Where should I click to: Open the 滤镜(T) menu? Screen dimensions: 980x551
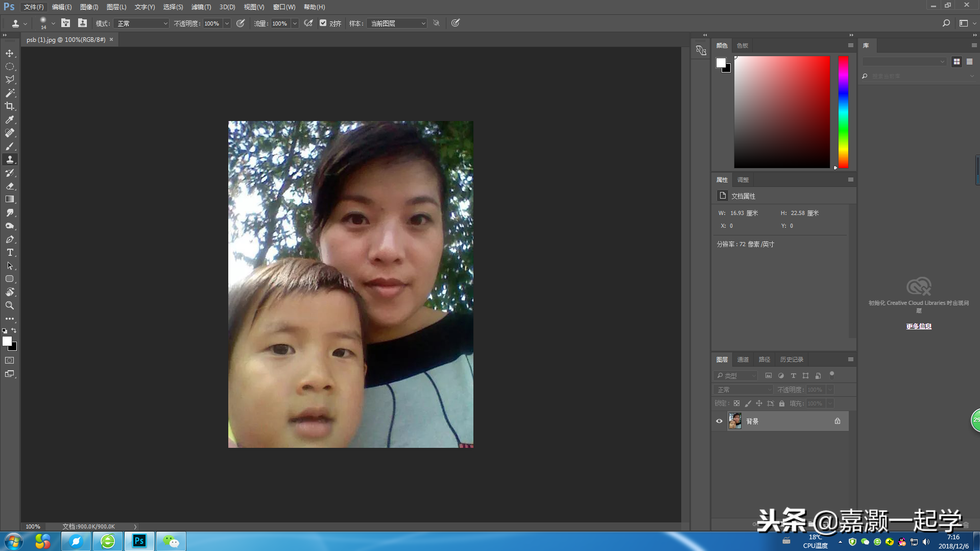coord(201,7)
